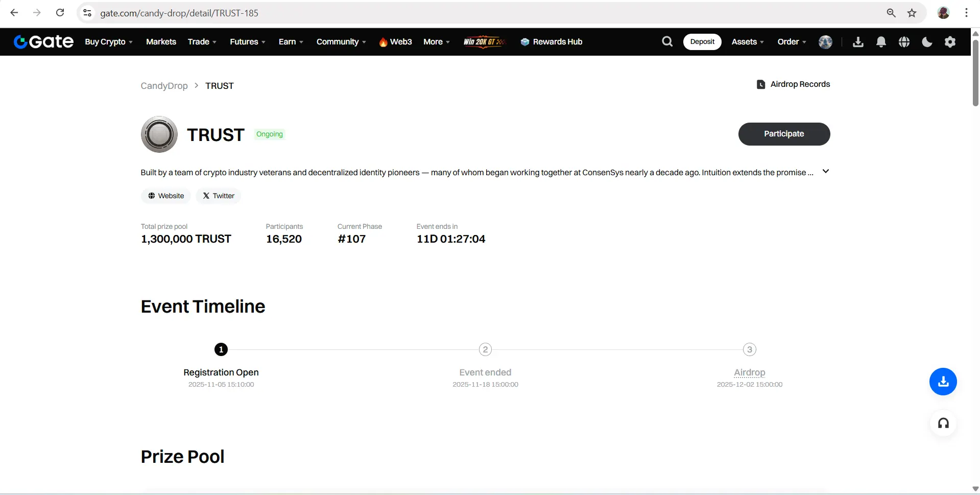This screenshot has height=495, width=980.
Task: Click the participants count 16,520
Action: 284,239
